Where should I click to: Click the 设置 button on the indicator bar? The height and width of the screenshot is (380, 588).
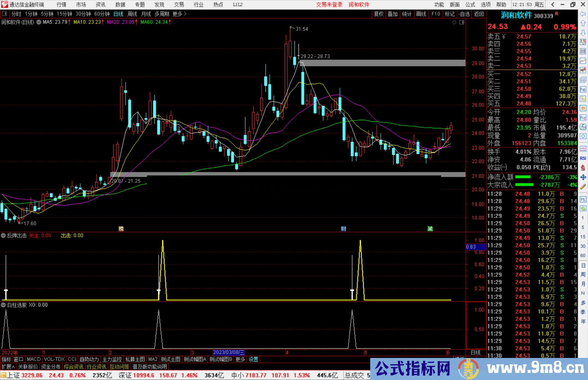(253, 359)
